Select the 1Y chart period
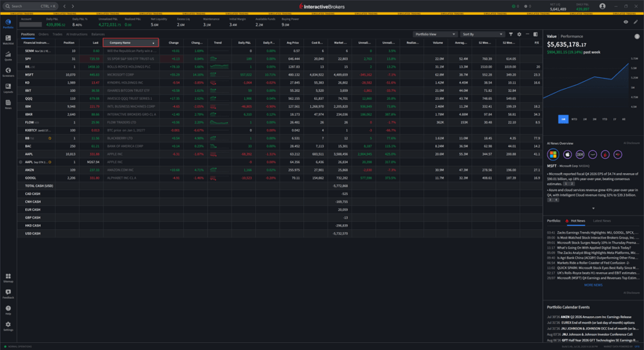 pos(614,119)
